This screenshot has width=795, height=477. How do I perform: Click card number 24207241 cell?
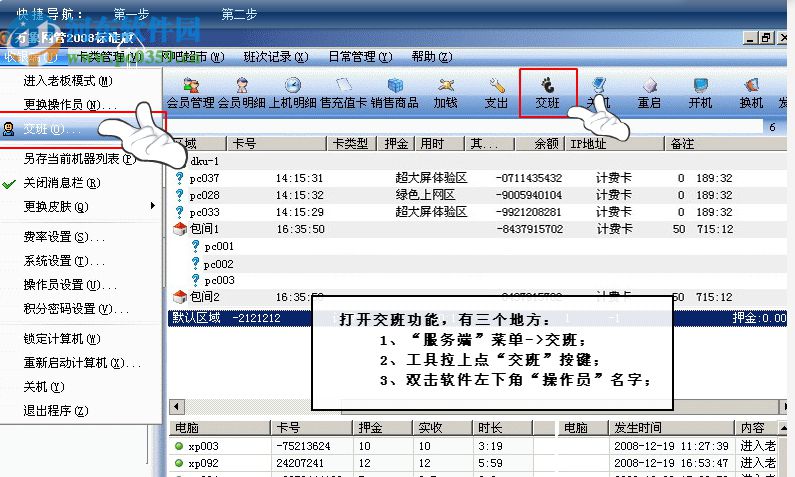click(300, 463)
